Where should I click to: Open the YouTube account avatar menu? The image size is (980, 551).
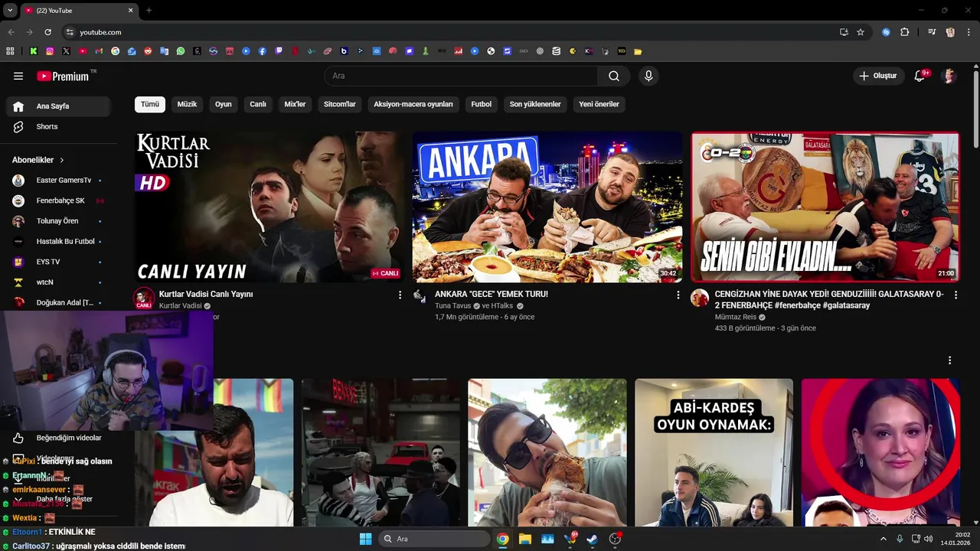(949, 76)
